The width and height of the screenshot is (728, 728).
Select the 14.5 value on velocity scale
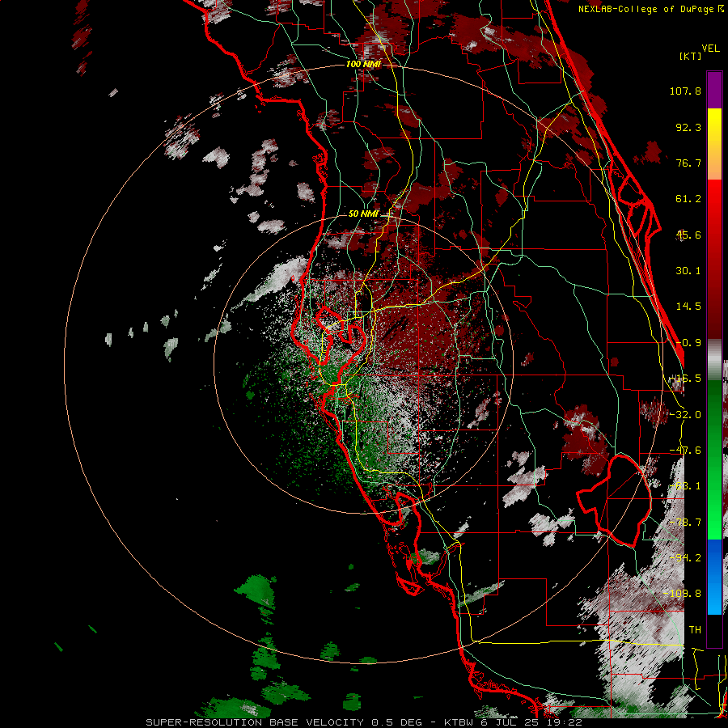coord(688,307)
